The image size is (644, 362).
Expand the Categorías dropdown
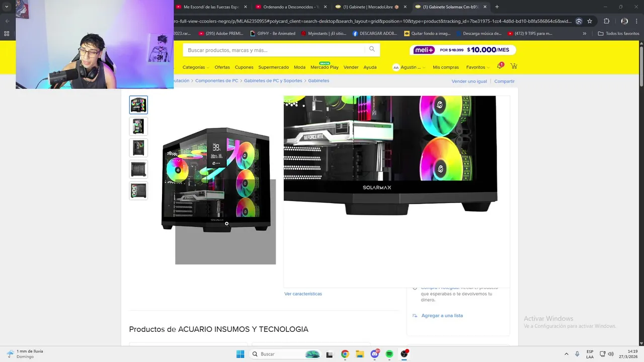click(195, 67)
